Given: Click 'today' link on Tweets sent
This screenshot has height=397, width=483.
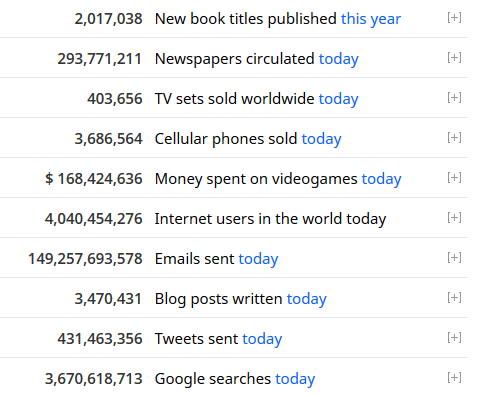Looking at the screenshot, I should [x=262, y=339].
